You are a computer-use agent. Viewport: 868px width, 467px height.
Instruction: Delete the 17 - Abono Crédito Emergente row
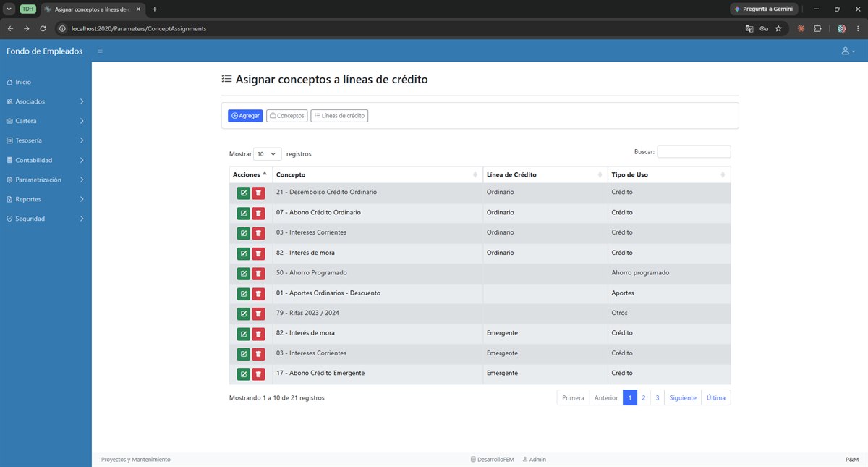pyautogui.click(x=258, y=374)
